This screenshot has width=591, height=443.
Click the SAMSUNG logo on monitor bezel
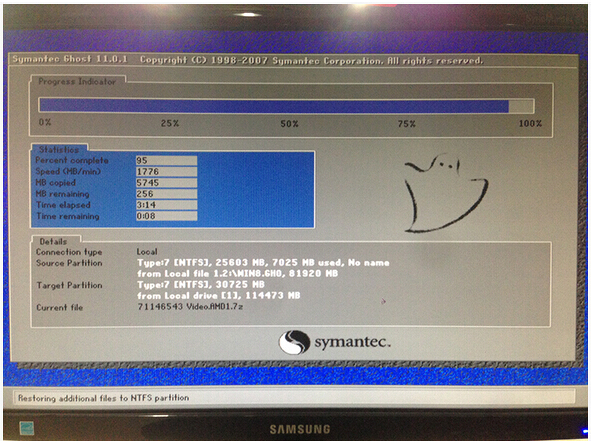(x=300, y=429)
